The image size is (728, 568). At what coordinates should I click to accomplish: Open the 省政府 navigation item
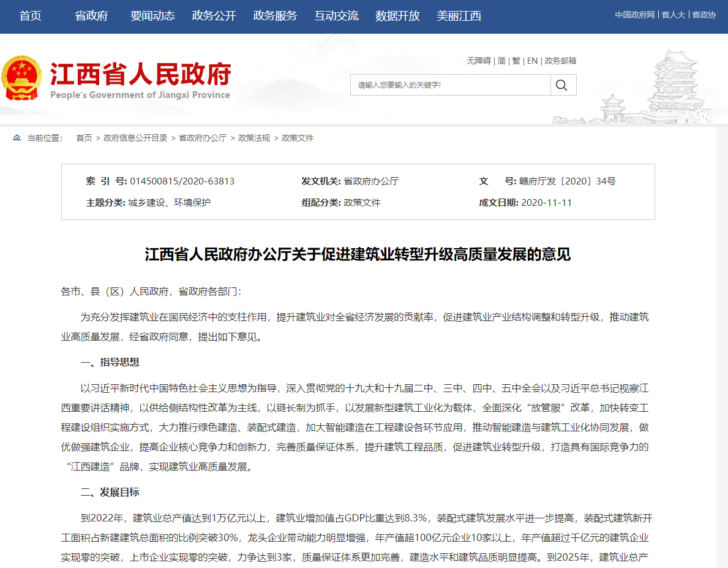pos(91,16)
